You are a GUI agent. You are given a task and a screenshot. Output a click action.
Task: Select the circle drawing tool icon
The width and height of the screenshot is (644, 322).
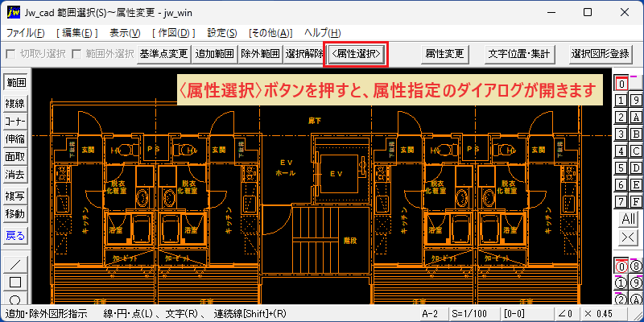click(15, 299)
